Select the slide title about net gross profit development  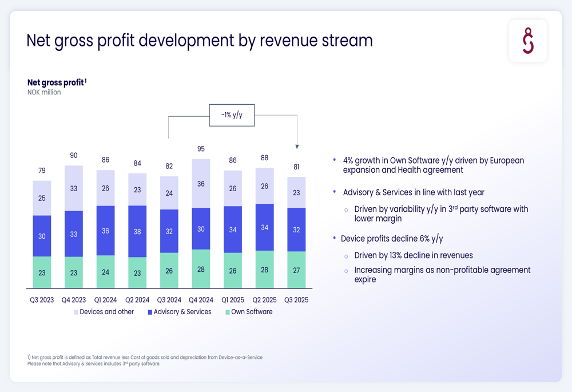tap(200, 41)
